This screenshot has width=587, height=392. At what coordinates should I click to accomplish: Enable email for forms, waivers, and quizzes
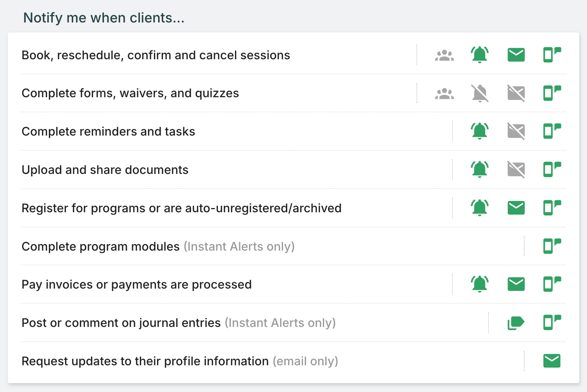point(516,93)
